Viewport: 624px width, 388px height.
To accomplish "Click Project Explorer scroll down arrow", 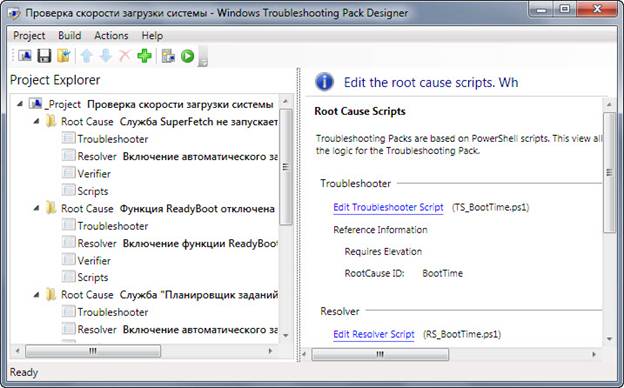I will tap(285, 336).
